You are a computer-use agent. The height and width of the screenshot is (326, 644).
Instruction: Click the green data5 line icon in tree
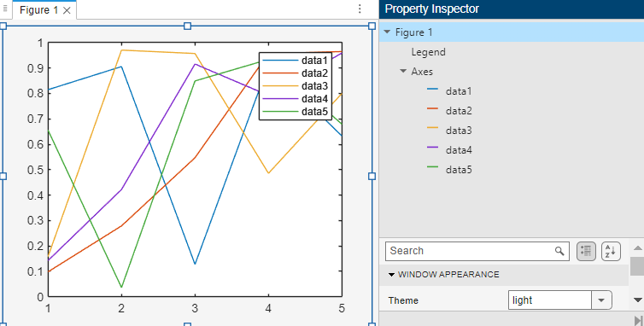[x=432, y=167]
